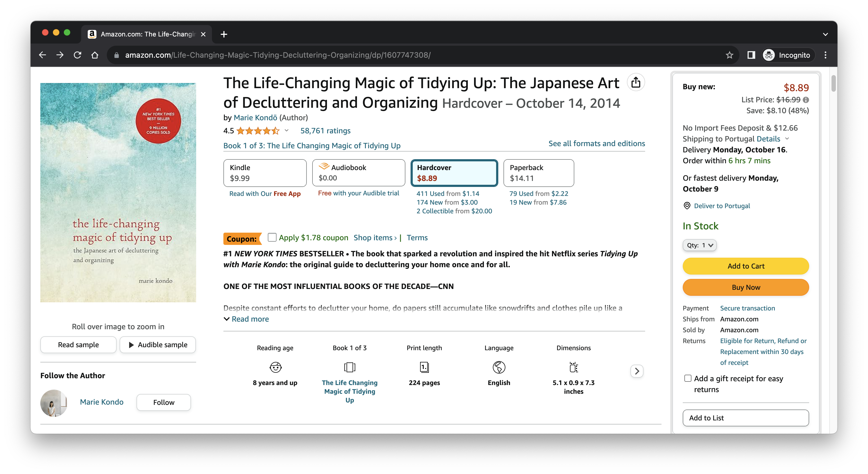Follow author Marie Kondo
The image size is (868, 474).
tap(163, 402)
